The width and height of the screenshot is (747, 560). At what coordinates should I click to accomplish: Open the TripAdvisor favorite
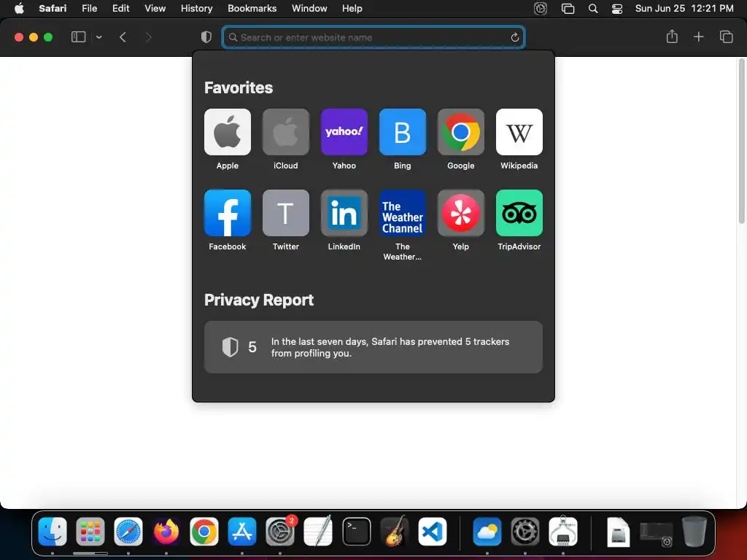click(519, 213)
